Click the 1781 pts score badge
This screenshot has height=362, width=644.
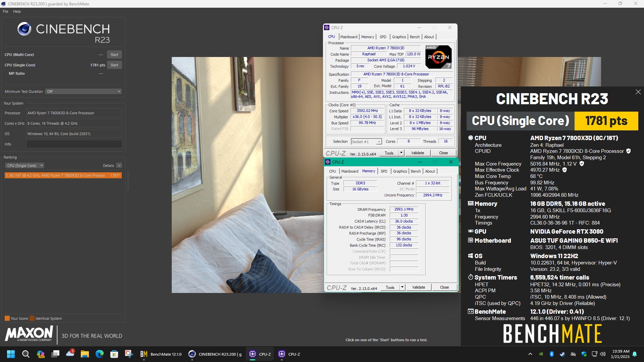606,121
